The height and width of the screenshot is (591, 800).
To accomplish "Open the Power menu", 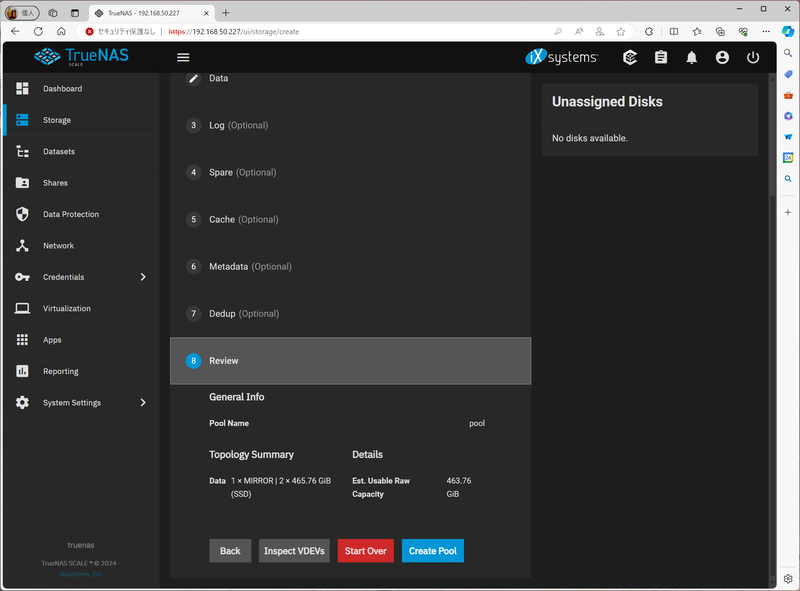I will pyautogui.click(x=753, y=57).
